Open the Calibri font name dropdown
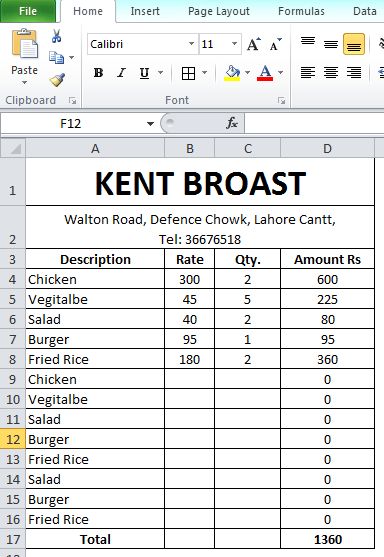Image resolution: width=384 pixels, height=557 pixels. (191, 44)
